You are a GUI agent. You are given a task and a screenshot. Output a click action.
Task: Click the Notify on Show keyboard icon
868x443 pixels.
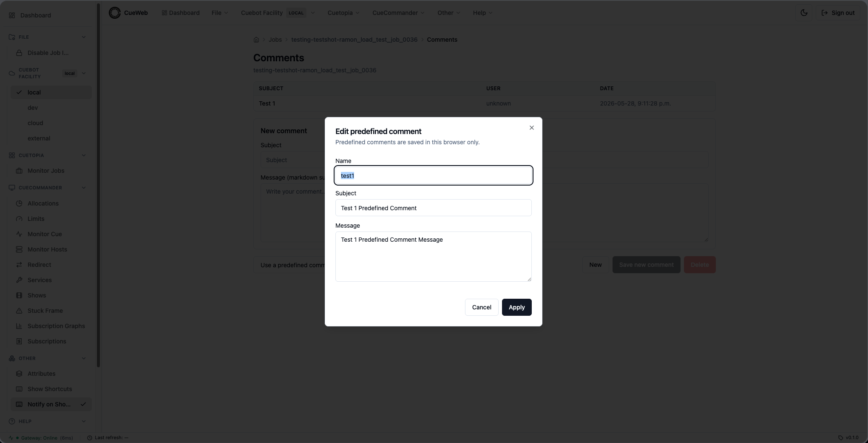[19, 404]
